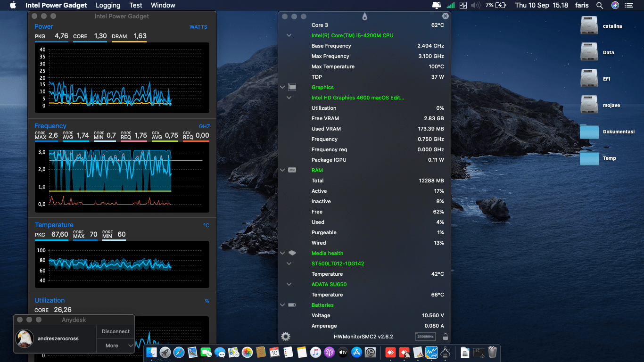Open Spotlight search in the menu bar

(600, 5)
